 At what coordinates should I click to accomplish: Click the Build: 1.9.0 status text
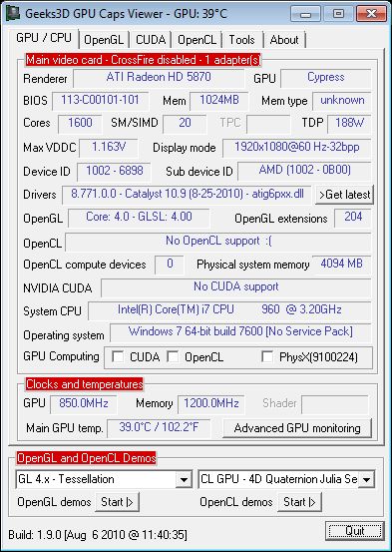[98, 535]
